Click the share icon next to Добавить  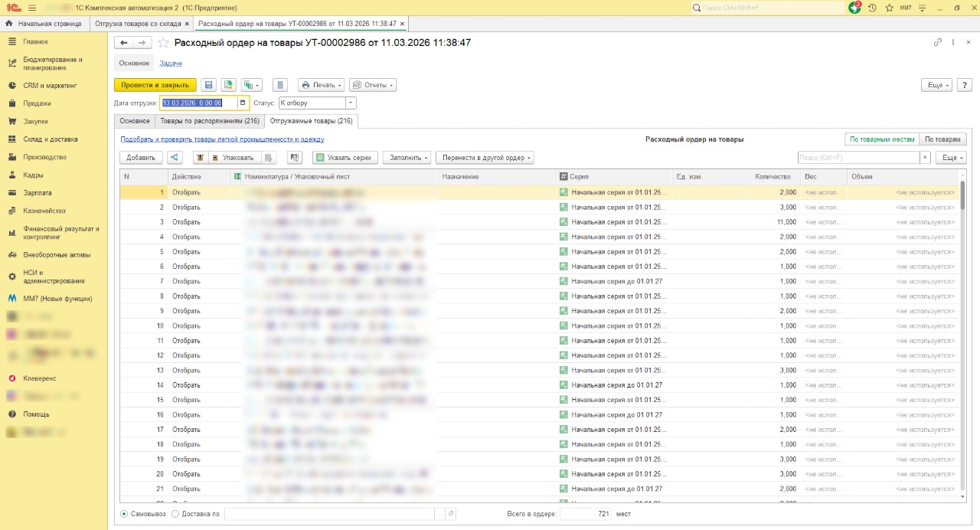point(175,158)
